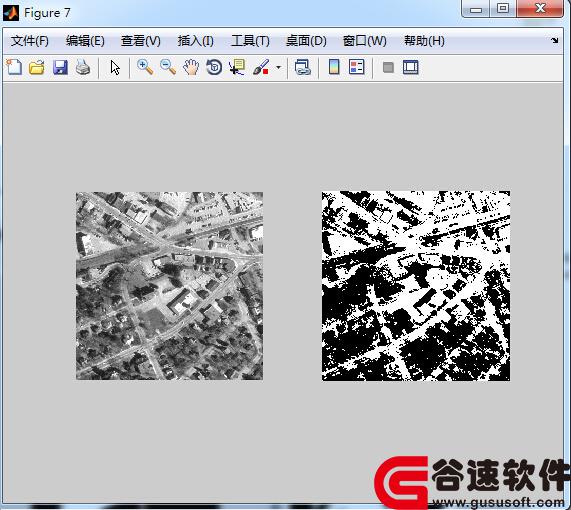Select the Edit Plot arrow tool
The height and width of the screenshot is (510, 571).
(x=115, y=68)
